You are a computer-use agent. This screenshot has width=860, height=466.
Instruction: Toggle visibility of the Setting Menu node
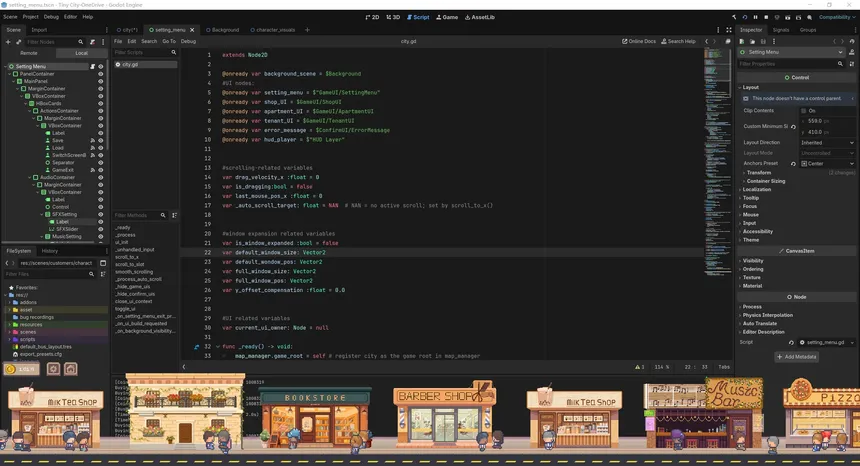tap(100, 66)
